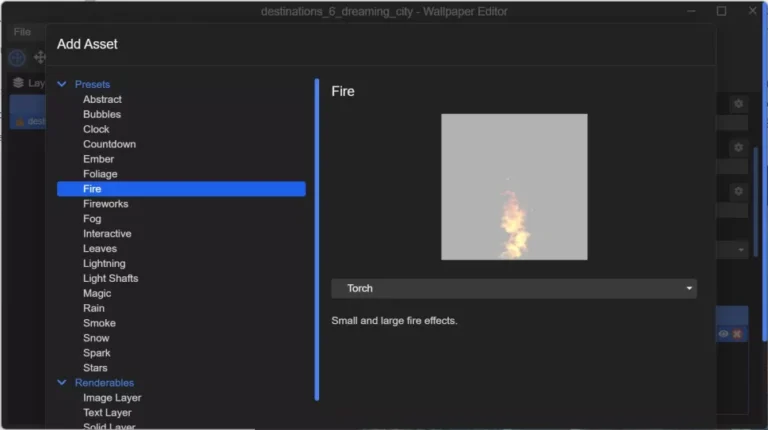Select the Fireworks preset
768x430 pixels.
(x=105, y=204)
